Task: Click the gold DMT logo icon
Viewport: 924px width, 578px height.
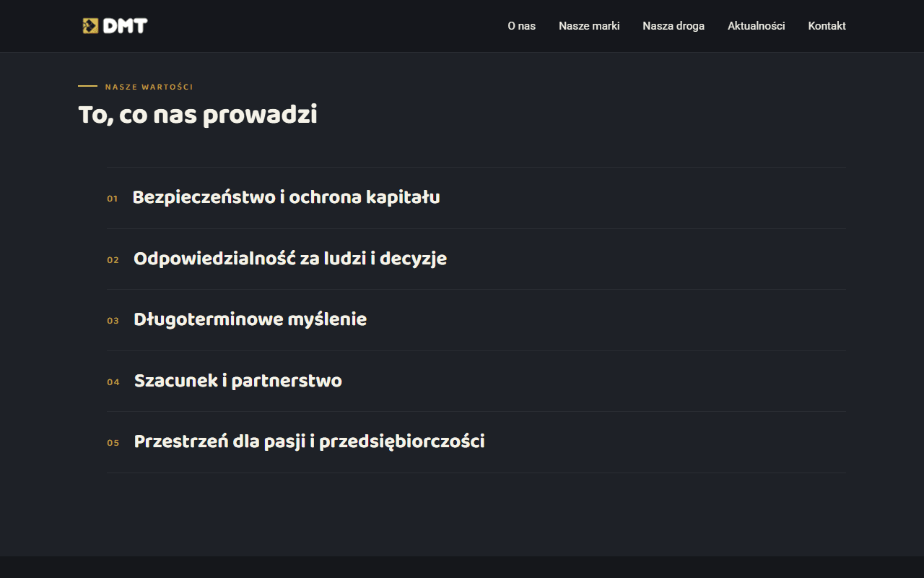Action: coord(90,26)
